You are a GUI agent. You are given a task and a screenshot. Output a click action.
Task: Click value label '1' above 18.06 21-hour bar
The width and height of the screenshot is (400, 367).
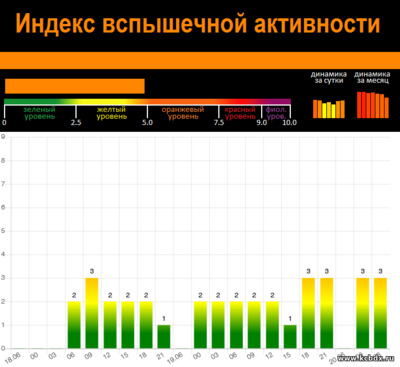tap(164, 319)
